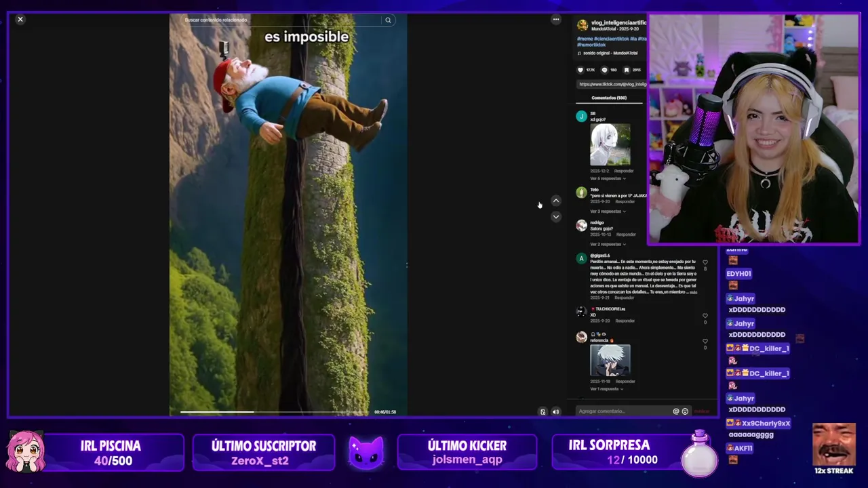
Task: Open TU.CHICOFIEL commenter avatar
Action: (x=581, y=312)
